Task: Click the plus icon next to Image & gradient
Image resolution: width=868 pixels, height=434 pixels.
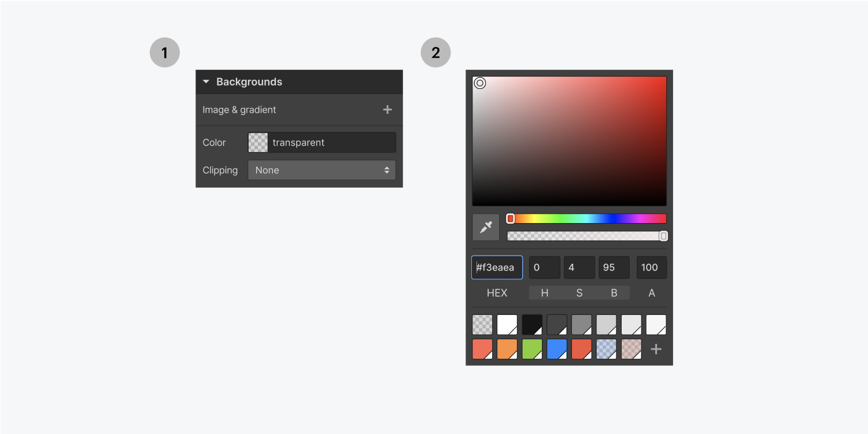Action: point(387,110)
